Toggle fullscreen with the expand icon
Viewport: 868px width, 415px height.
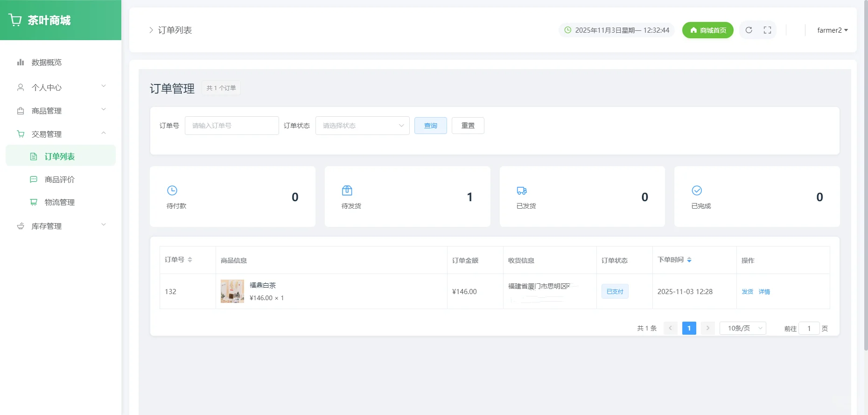click(x=767, y=30)
